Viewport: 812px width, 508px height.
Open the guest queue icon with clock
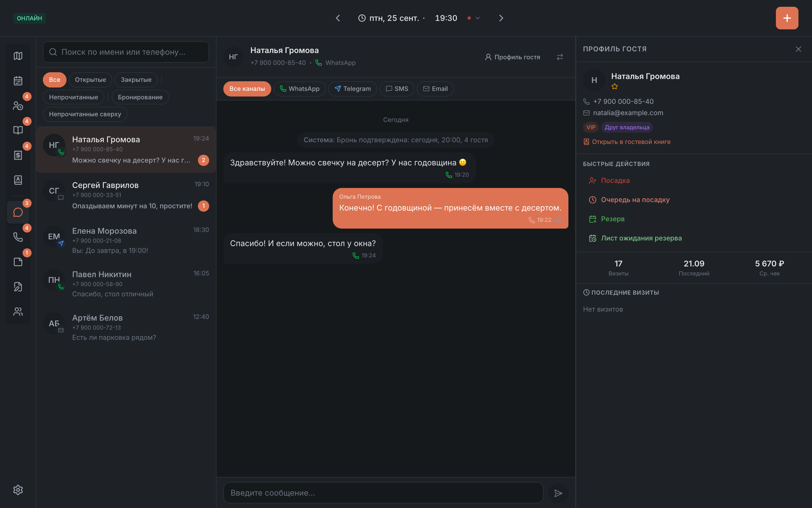pyautogui.click(x=18, y=106)
